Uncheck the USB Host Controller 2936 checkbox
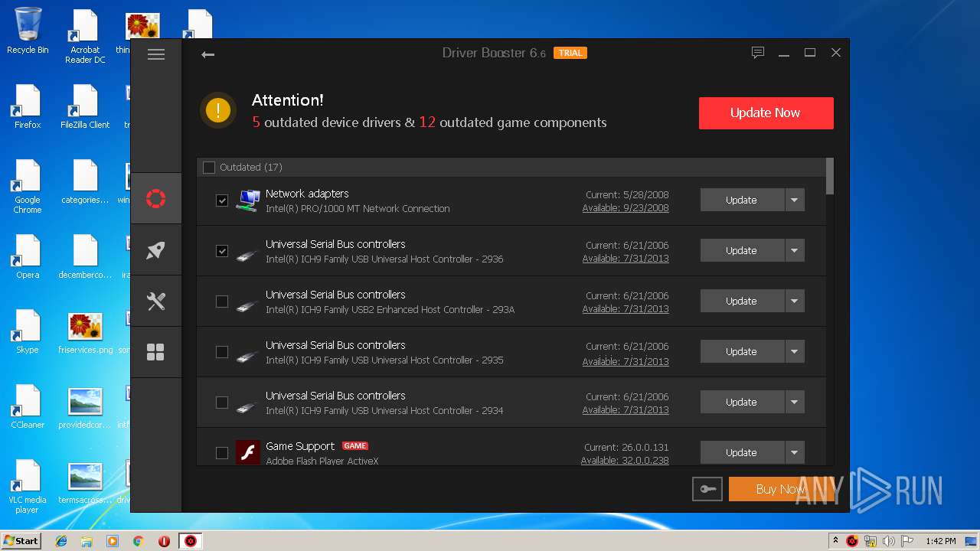Viewport: 980px width, 551px height. [x=222, y=250]
